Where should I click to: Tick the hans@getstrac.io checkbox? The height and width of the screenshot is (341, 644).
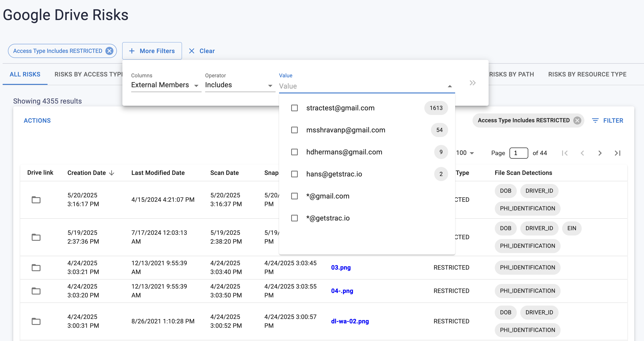click(x=294, y=174)
